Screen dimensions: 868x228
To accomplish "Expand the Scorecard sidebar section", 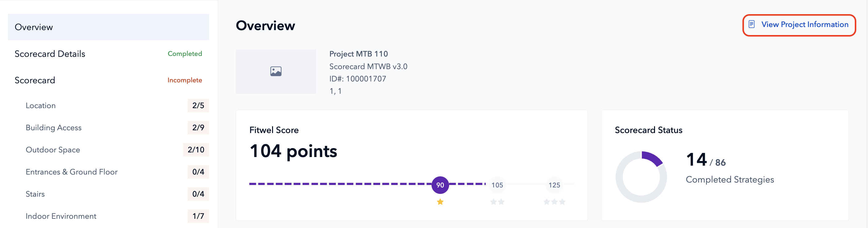I will (x=35, y=81).
